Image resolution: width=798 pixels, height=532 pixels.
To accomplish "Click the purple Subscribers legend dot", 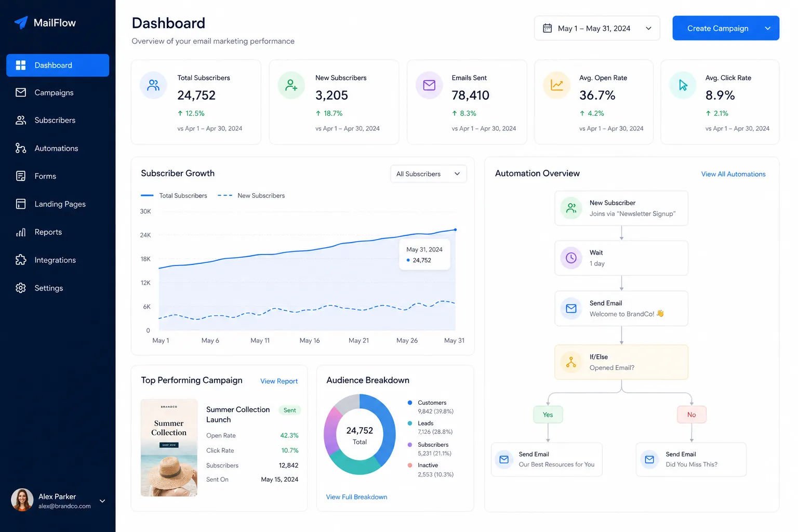I will point(410,445).
